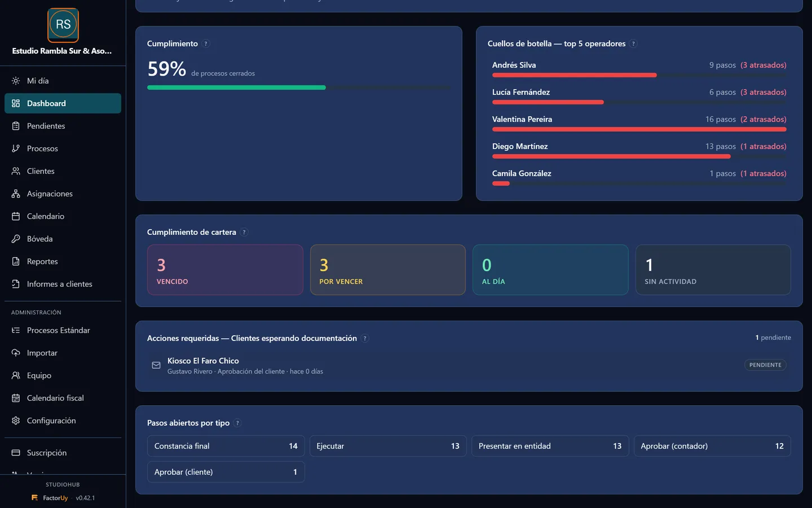
Task: Open the Al día card
Action: point(550,270)
